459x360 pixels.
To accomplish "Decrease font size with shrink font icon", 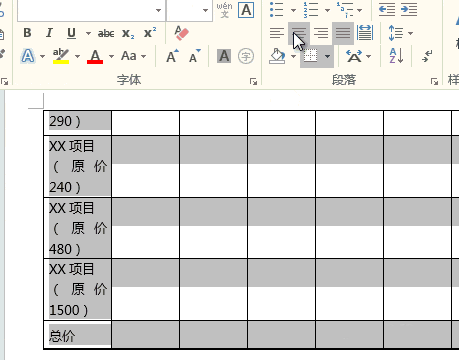I will 195,56.
